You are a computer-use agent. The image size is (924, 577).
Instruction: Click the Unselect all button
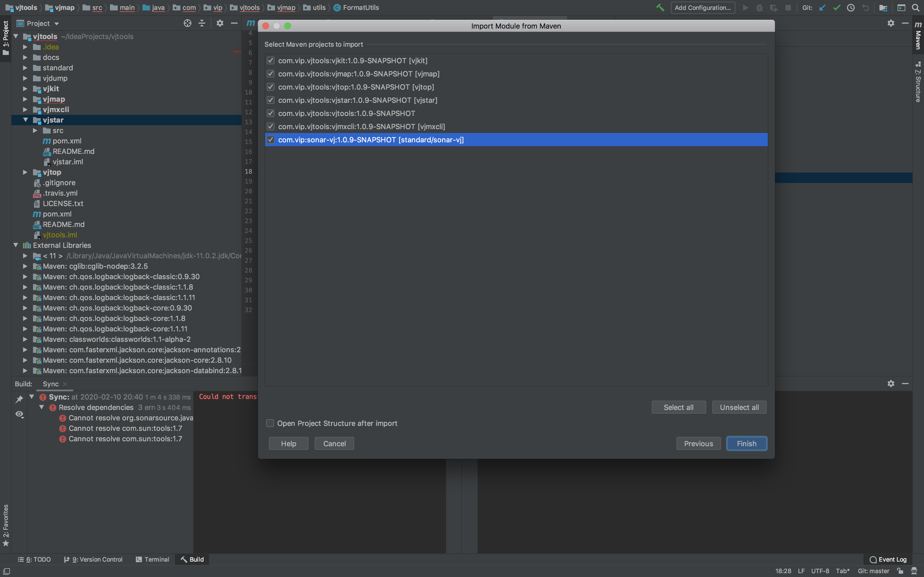739,407
